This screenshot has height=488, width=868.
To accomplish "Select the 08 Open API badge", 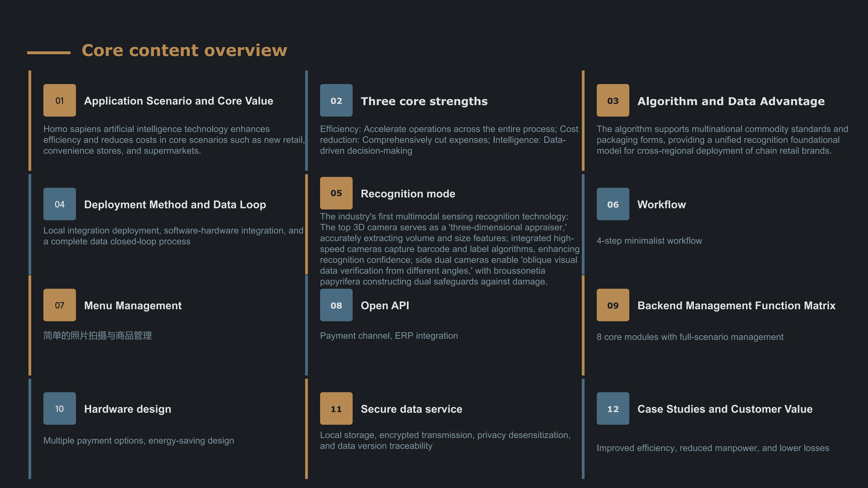I will pyautogui.click(x=336, y=305).
